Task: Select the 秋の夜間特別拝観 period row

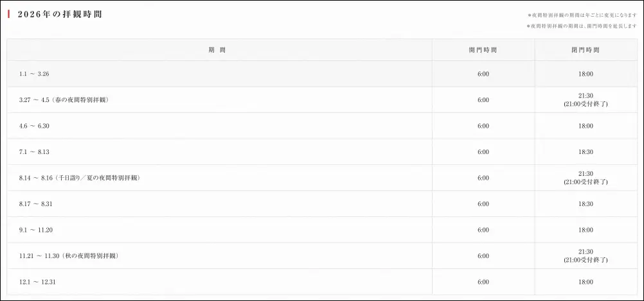Action: [x=68, y=255]
